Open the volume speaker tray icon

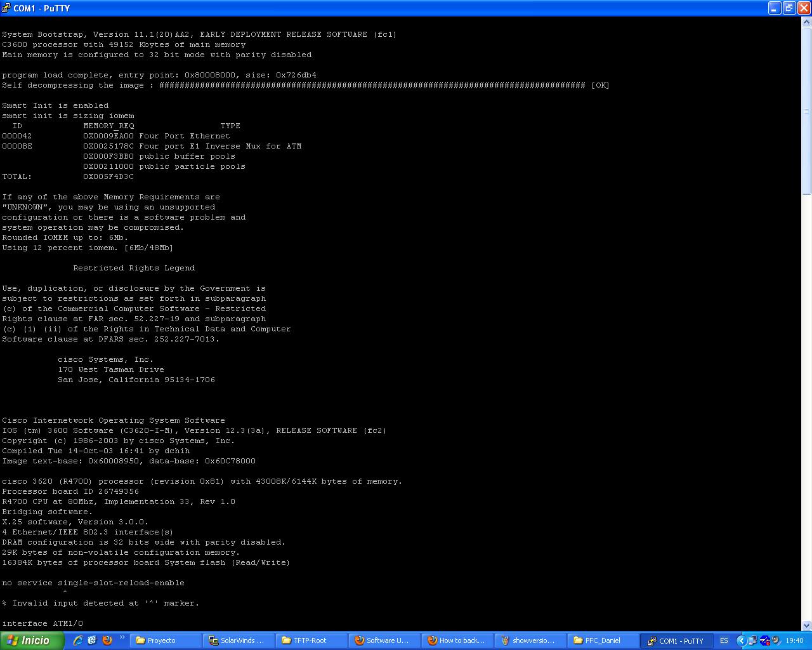click(x=776, y=640)
